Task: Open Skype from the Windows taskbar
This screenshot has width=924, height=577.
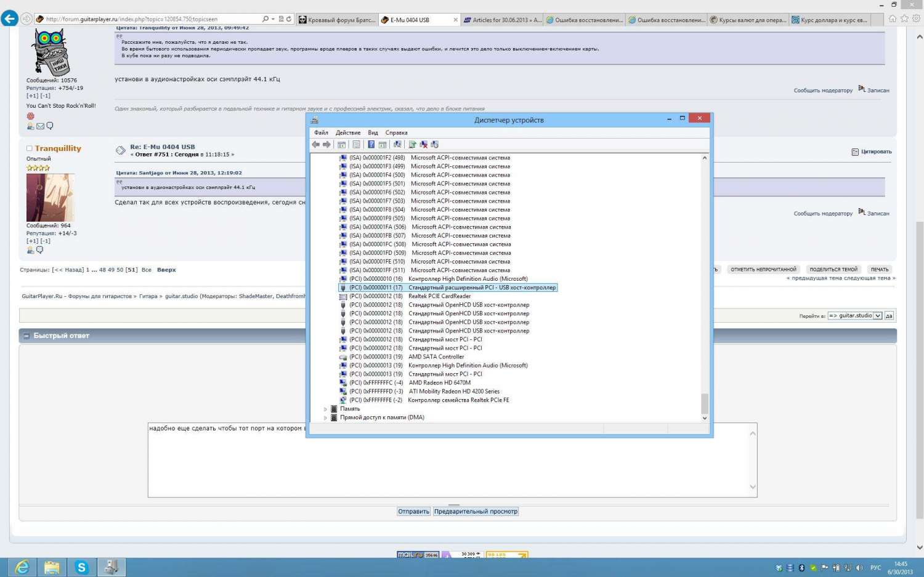Action: (x=81, y=567)
